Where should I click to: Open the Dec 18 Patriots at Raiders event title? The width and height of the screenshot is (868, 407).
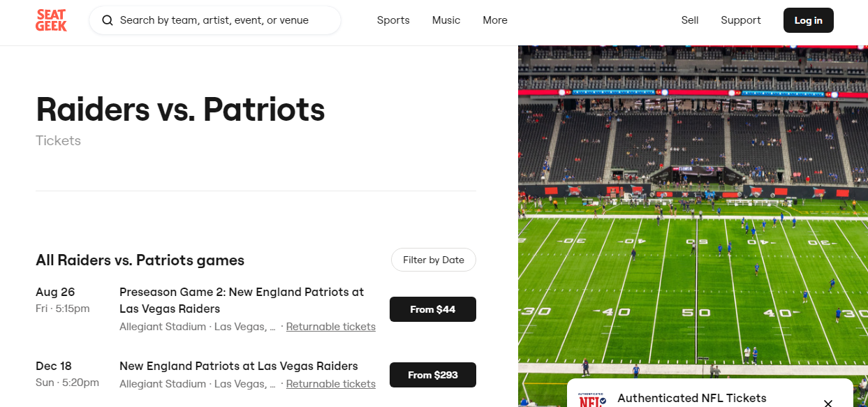tap(239, 366)
